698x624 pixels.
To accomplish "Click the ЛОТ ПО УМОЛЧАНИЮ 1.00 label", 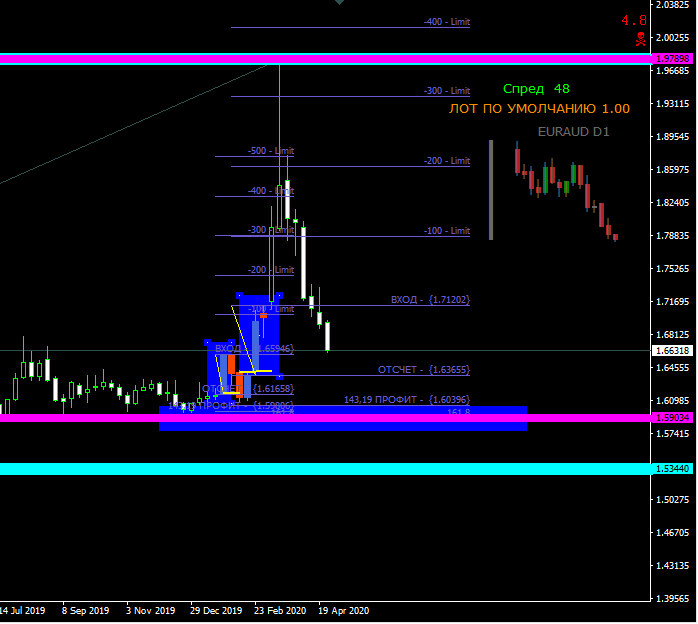I will (x=539, y=109).
